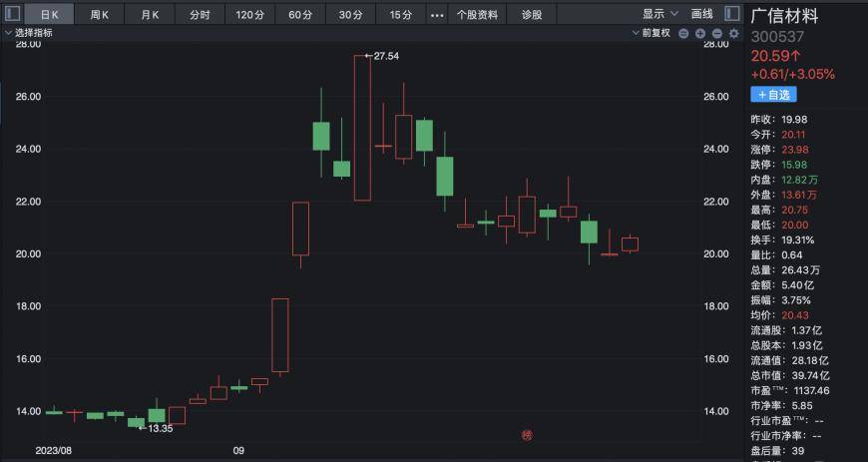Toggle the right info panel icon

(x=732, y=13)
